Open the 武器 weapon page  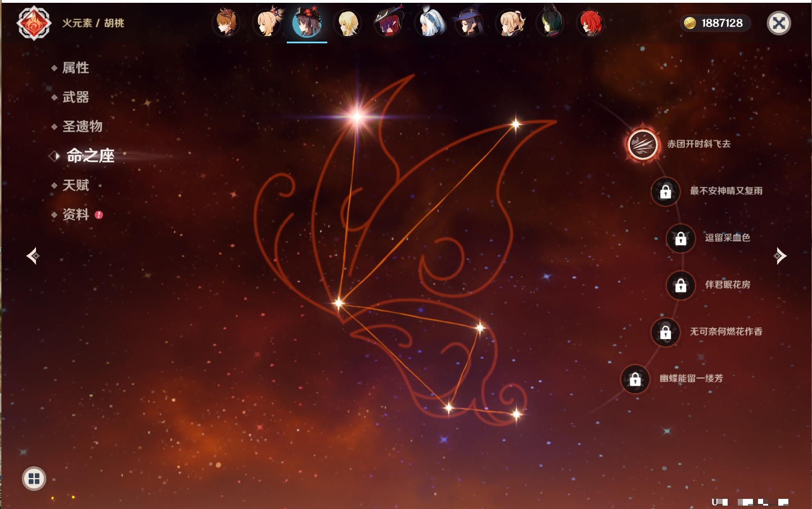[x=75, y=97]
